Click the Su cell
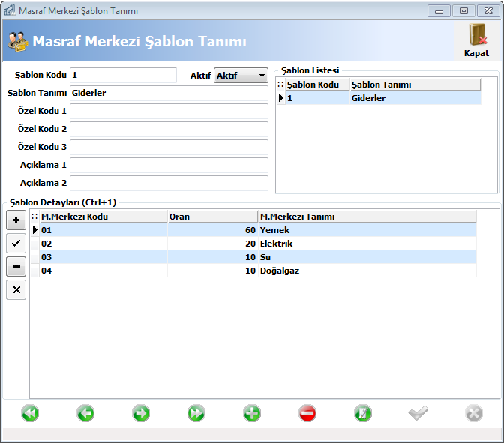504x443 pixels. 367,257
